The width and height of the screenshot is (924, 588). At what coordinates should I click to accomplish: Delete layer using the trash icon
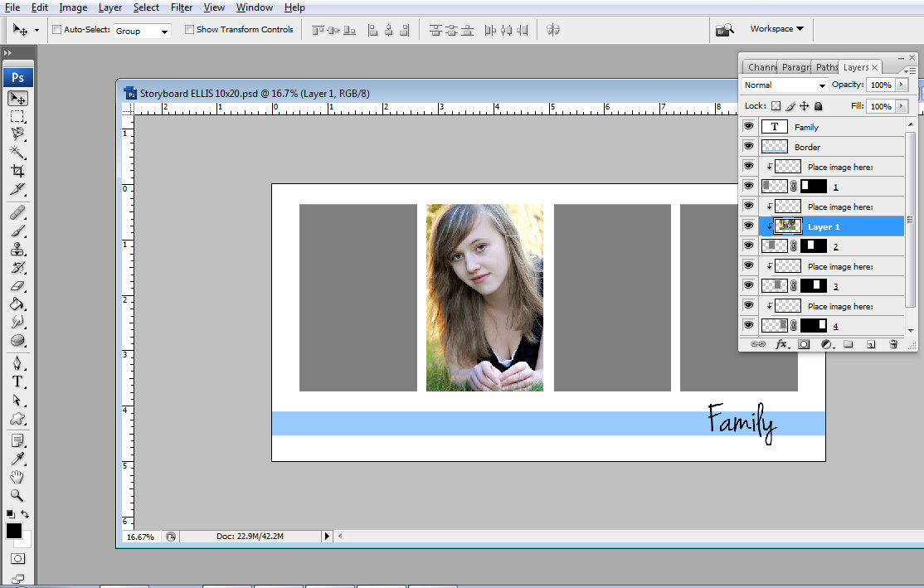(894, 343)
